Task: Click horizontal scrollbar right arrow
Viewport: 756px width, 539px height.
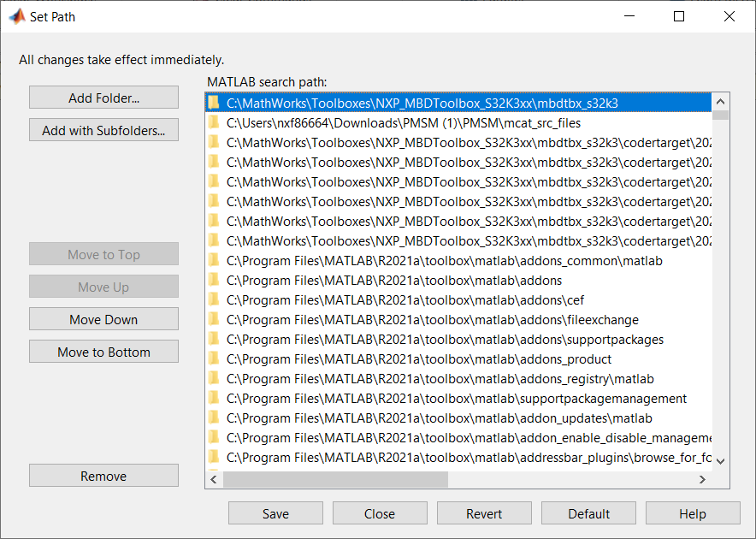Action: click(x=703, y=479)
